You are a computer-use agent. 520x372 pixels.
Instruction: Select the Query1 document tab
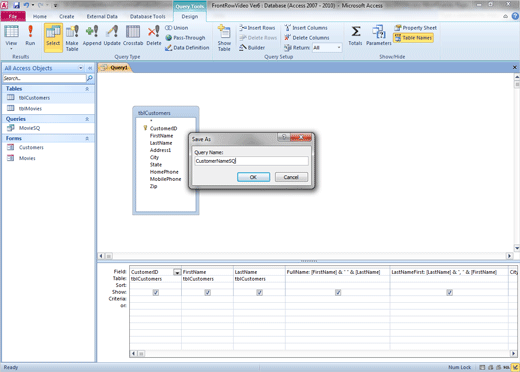[x=115, y=68]
